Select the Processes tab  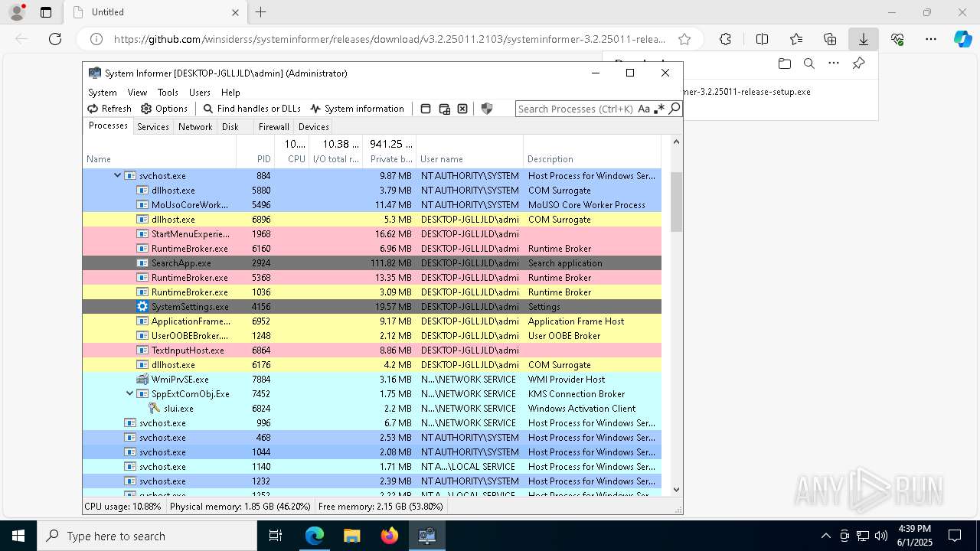point(108,126)
